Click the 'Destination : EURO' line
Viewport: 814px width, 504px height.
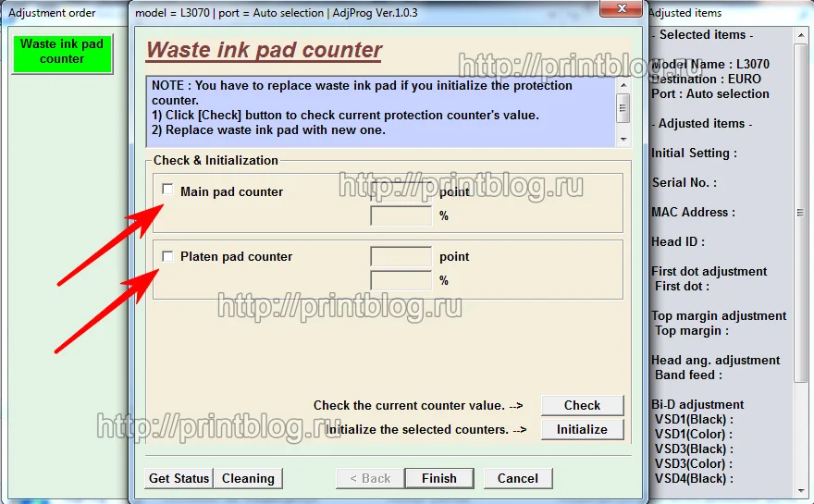point(706,79)
